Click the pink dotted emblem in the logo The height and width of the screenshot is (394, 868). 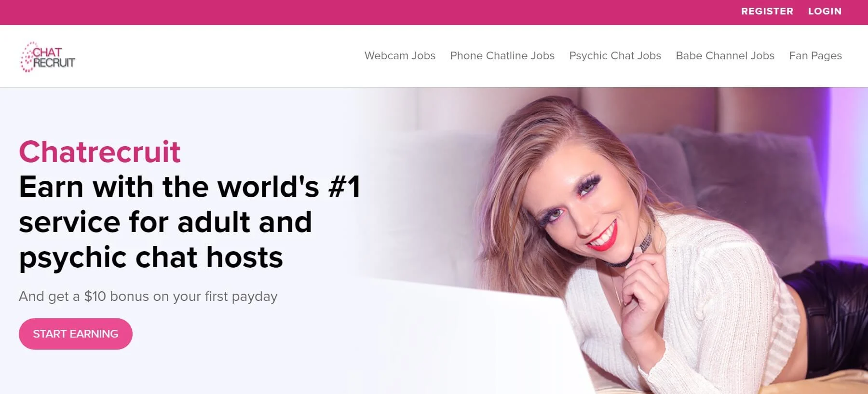pos(27,57)
